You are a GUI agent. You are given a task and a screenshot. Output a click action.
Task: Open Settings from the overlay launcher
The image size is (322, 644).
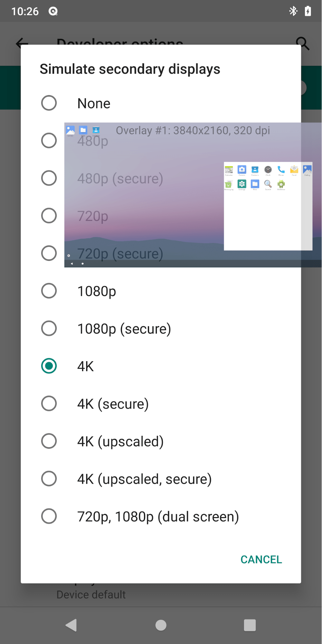pos(242,184)
